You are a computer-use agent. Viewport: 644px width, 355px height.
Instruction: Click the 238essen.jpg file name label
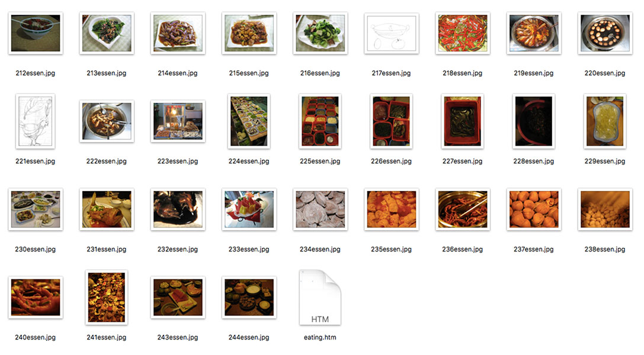(604, 249)
